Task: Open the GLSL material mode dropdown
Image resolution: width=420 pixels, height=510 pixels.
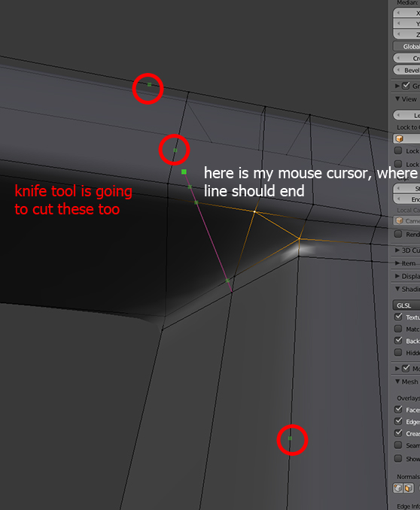Action: (406, 305)
